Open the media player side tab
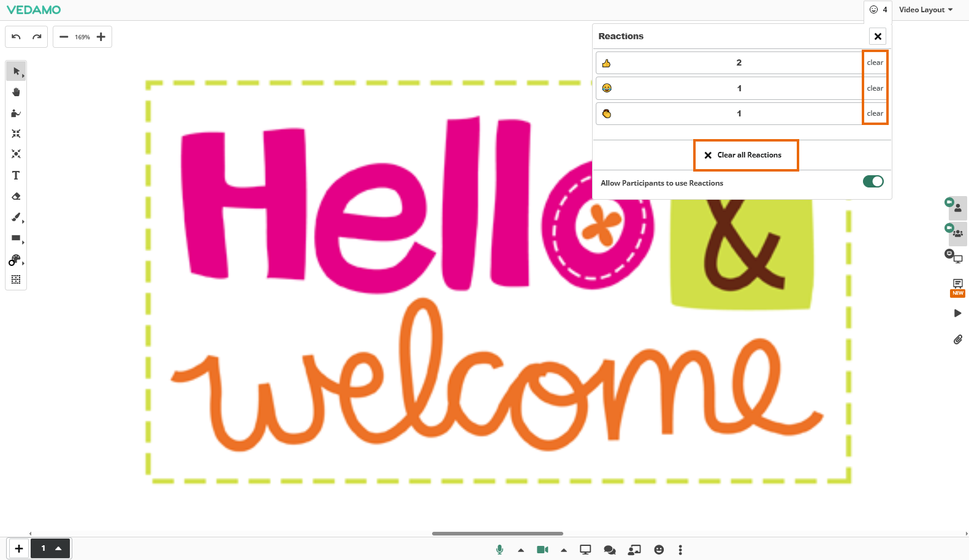 tap(957, 313)
